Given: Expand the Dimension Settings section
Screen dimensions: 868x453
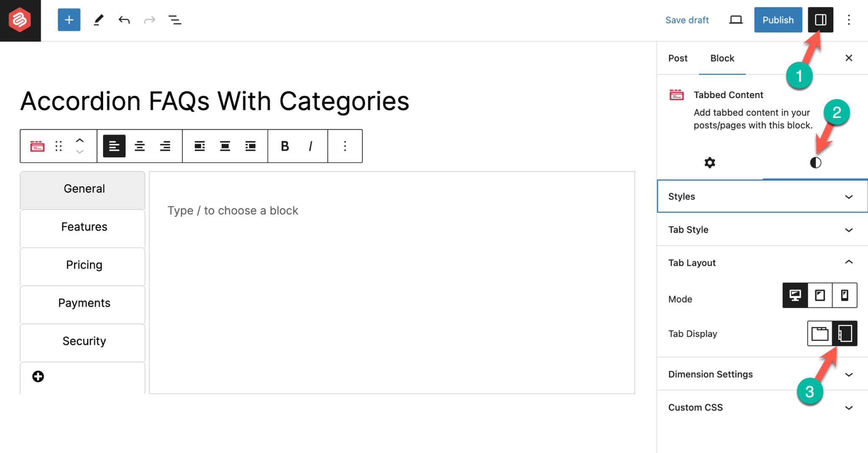Looking at the screenshot, I should click(849, 375).
